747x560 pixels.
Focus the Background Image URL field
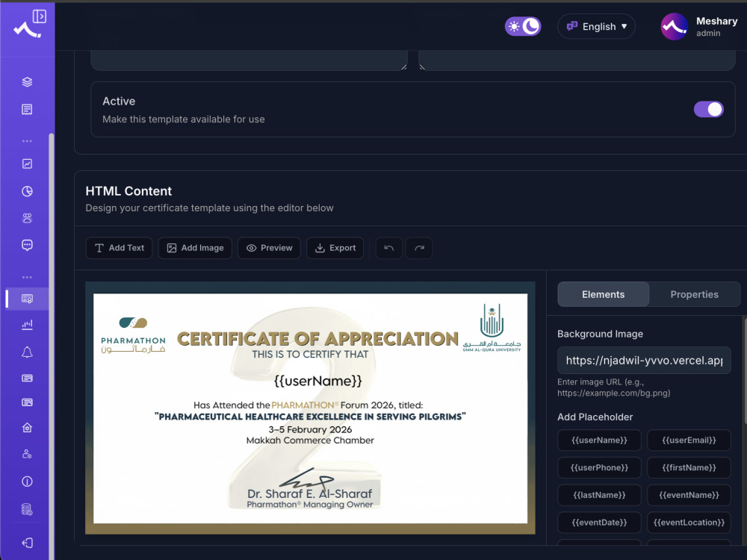[644, 361]
